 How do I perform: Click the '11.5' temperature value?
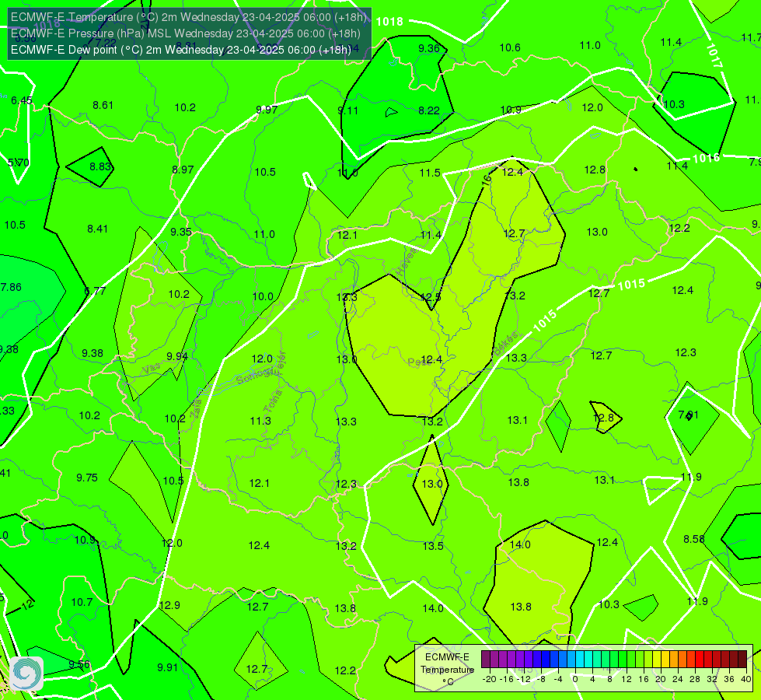click(x=430, y=173)
